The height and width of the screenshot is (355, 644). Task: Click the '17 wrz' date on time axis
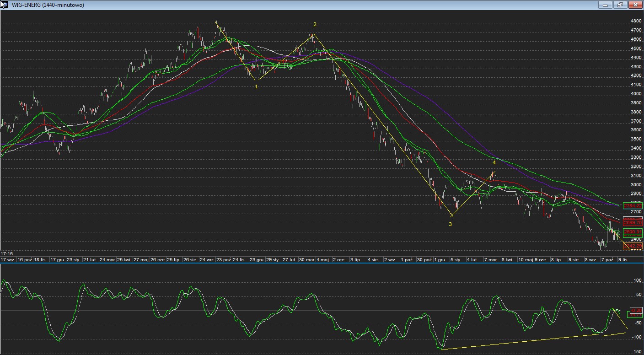click(x=8, y=259)
